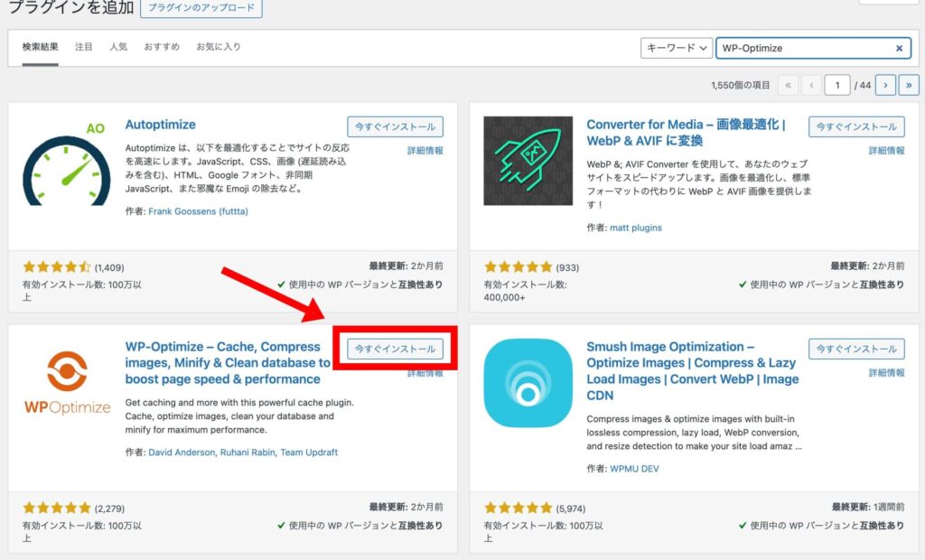
Task: Switch to the 人気 tab
Action: pyautogui.click(x=118, y=47)
